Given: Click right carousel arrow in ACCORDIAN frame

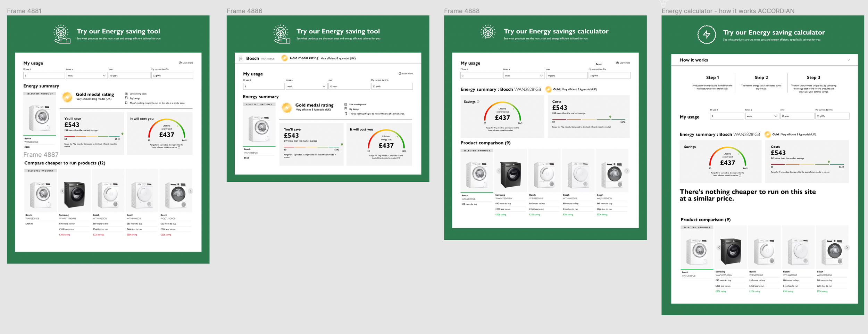Looking at the screenshot, I should point(847,248).
